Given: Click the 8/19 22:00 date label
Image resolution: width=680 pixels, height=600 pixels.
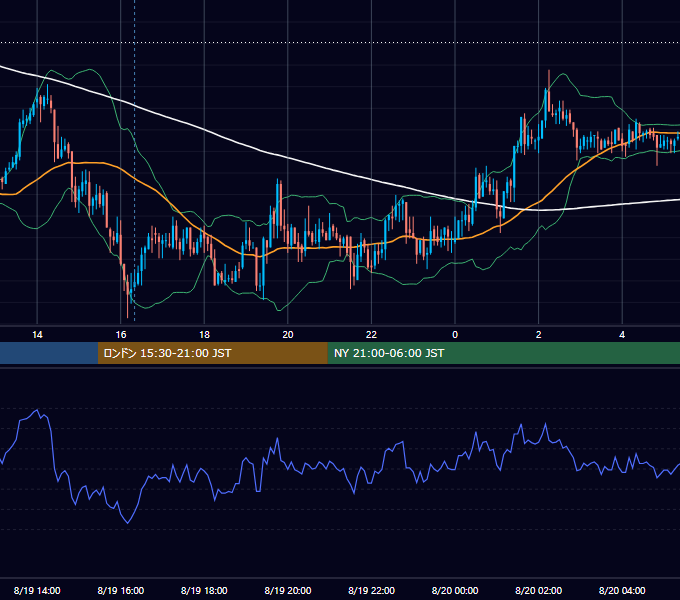Looking at the screenshot, I should (x=372, y=590).
